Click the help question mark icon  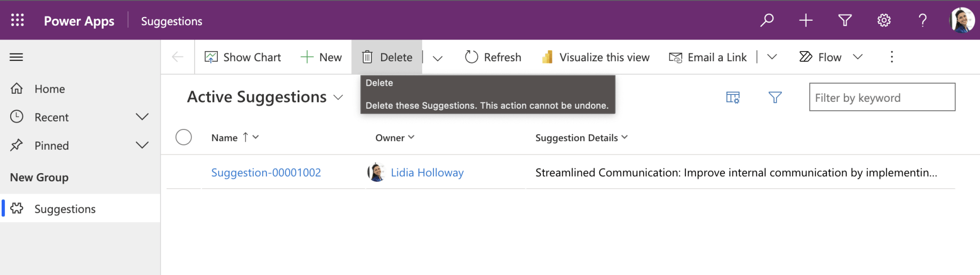pos(922,20)
